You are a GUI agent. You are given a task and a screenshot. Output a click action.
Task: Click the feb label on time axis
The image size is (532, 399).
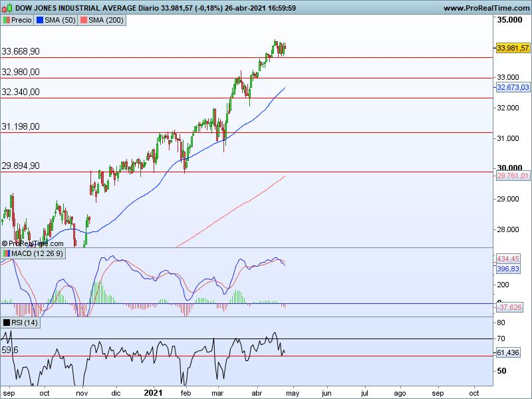pos(186,393)
